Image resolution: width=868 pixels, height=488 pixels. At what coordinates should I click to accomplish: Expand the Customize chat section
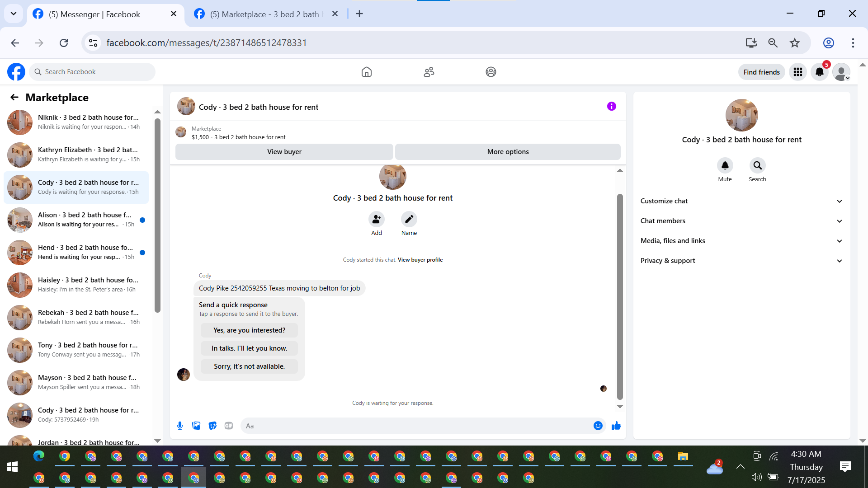tap(741, 201)
